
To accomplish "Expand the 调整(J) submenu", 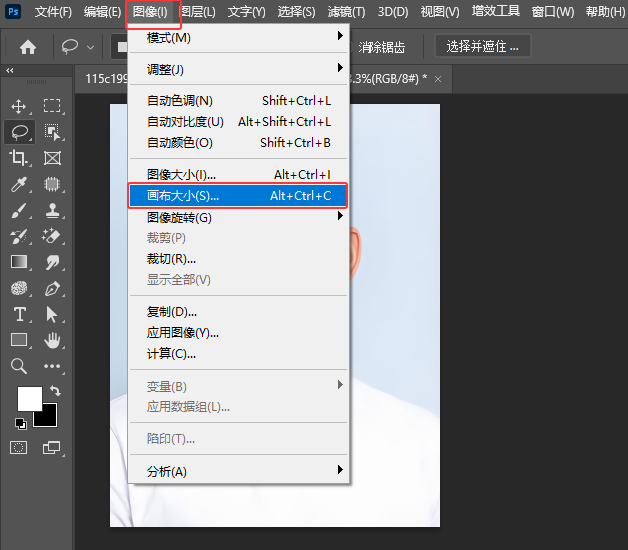I will pyautogui.click(x=239, y=69).
